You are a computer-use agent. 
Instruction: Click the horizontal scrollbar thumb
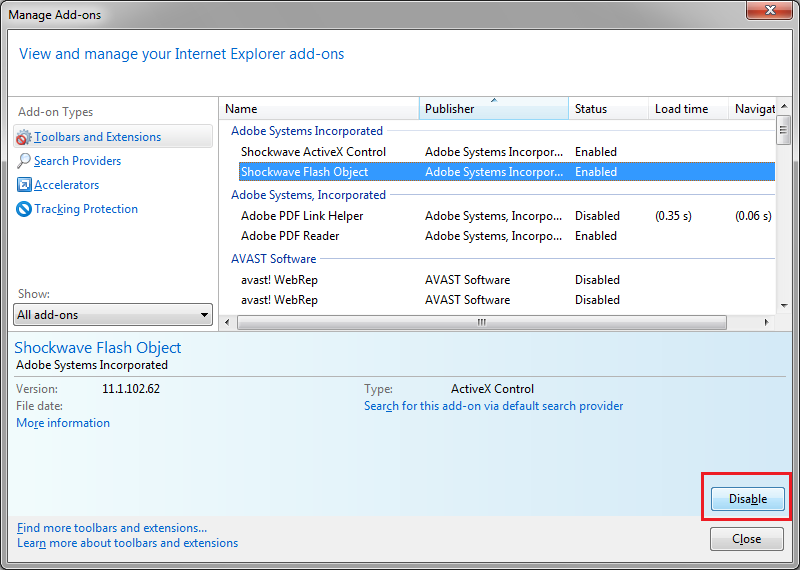(482, 323)
